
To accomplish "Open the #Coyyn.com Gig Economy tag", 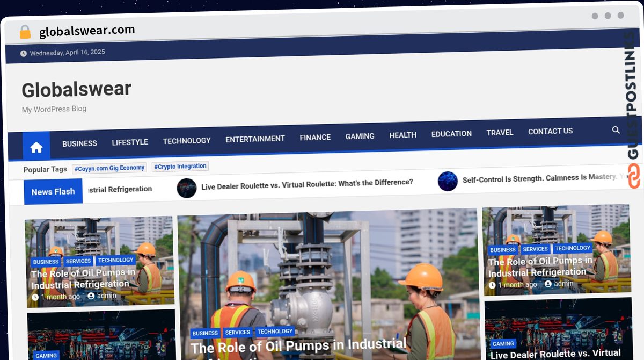I will coord(109,168).
